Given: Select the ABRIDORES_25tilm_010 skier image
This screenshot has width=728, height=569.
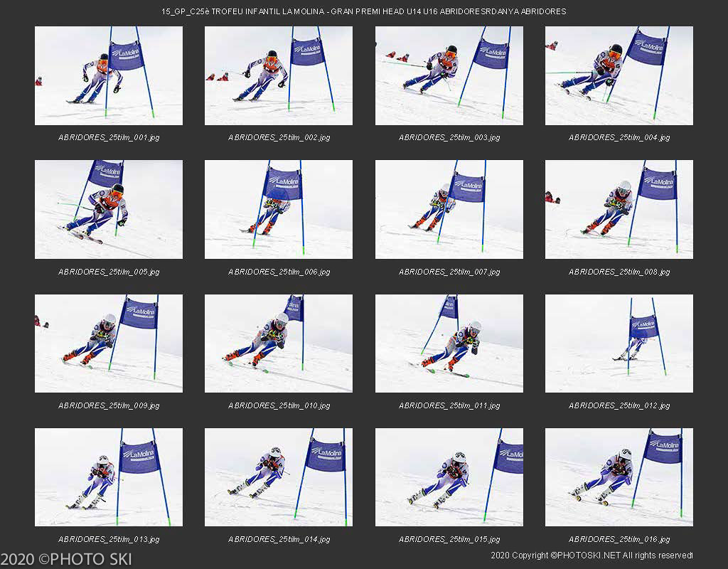Looking at the screenshot, I should tap(279, 343).
